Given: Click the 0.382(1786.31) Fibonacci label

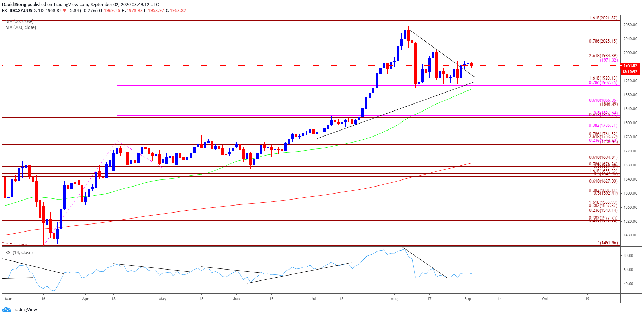Looking at the screenshot, I should coord(603,125).
